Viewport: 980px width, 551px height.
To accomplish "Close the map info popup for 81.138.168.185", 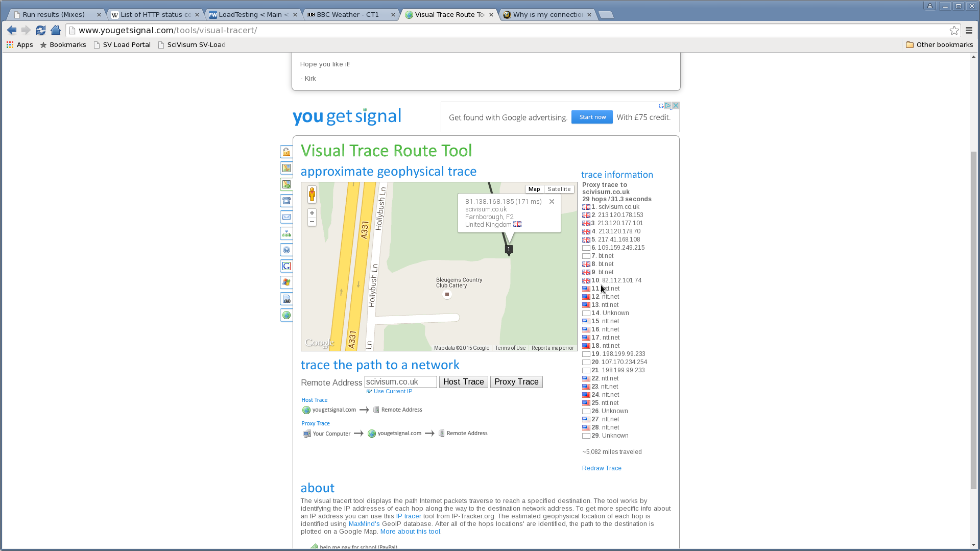I will click(552, 202).
